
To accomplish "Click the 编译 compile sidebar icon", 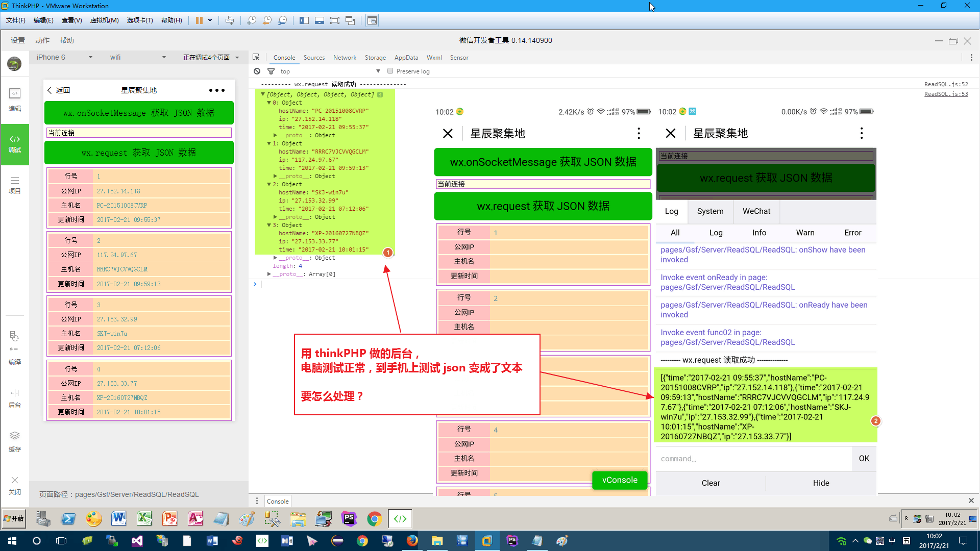I will 15,348.
